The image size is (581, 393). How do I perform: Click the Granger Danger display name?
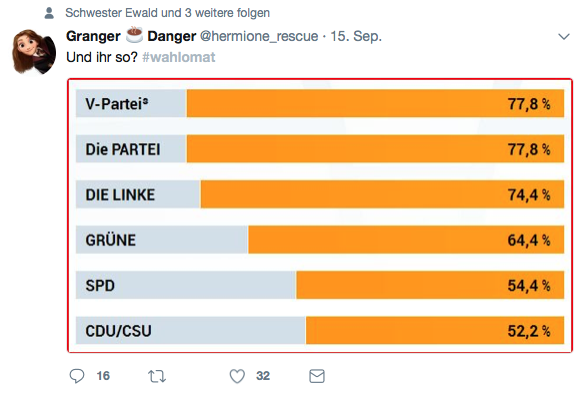coord(131,36)
